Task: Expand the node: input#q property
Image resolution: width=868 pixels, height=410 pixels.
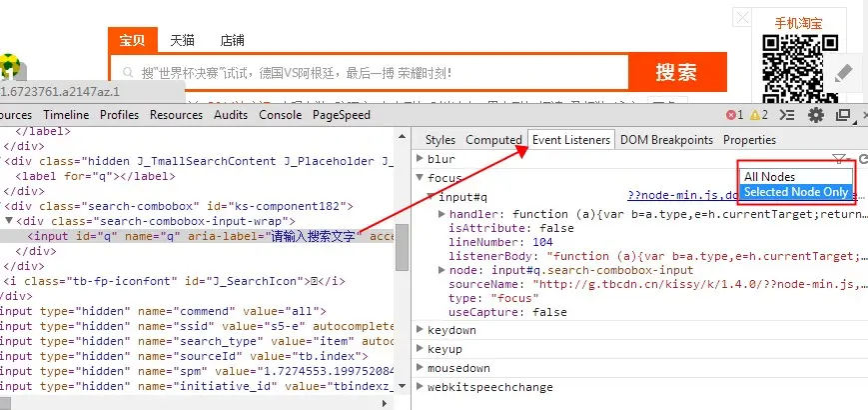Action: 441,270
